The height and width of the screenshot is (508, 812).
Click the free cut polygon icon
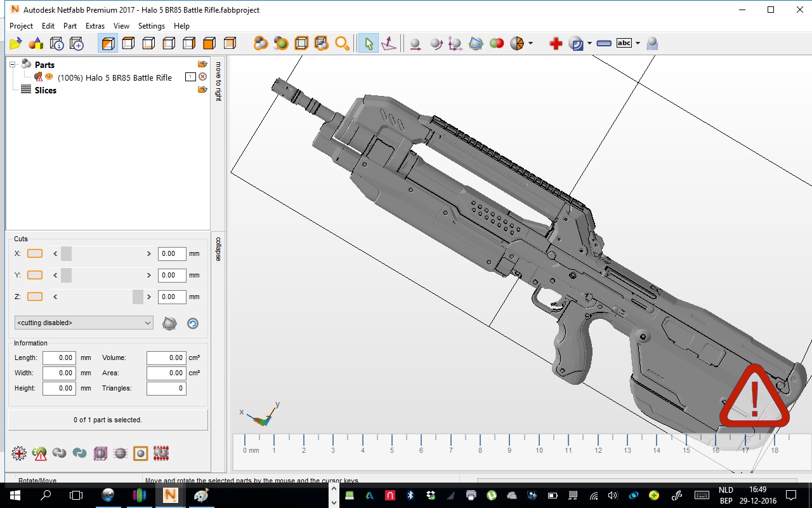click(x=476, y=43)
